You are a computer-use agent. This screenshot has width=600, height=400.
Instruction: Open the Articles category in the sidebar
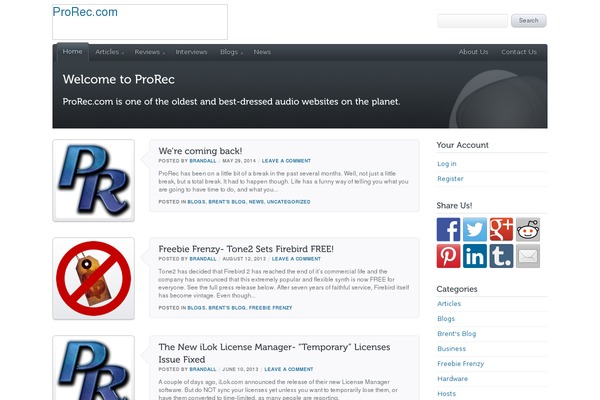tap(449, 304)
